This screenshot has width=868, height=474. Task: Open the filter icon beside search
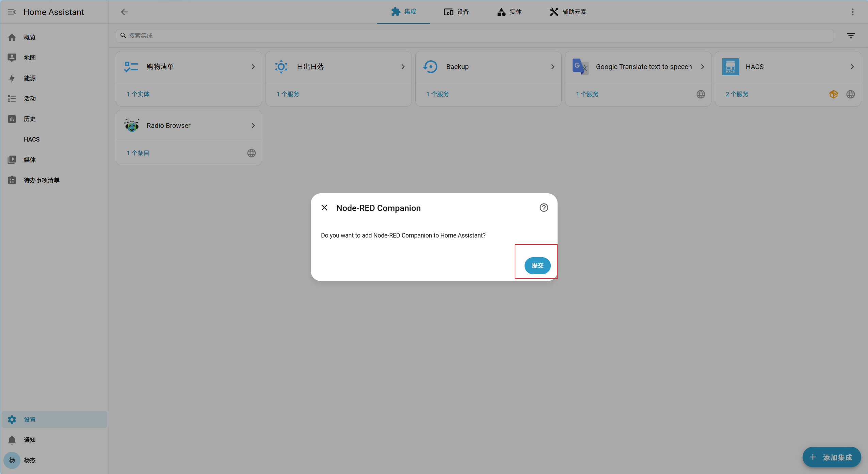(x=851, y=36)
